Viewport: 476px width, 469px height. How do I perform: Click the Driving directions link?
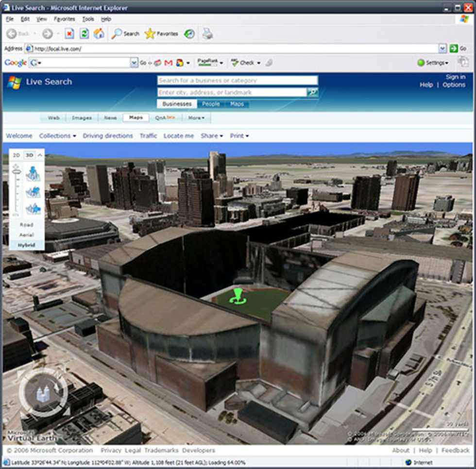coord(108,135)
